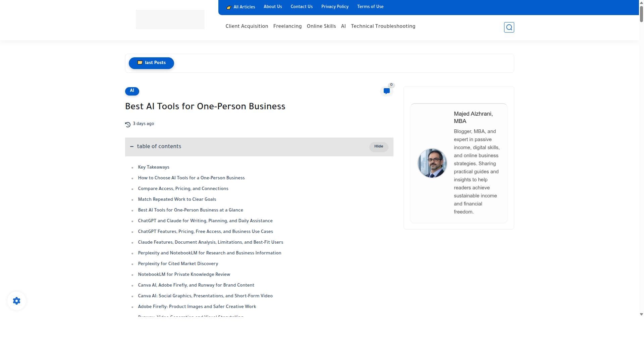This screenshot has height=362, width=644.
Task: Open ChatGPT Features, Pricing section link
Action: [205, 232]
